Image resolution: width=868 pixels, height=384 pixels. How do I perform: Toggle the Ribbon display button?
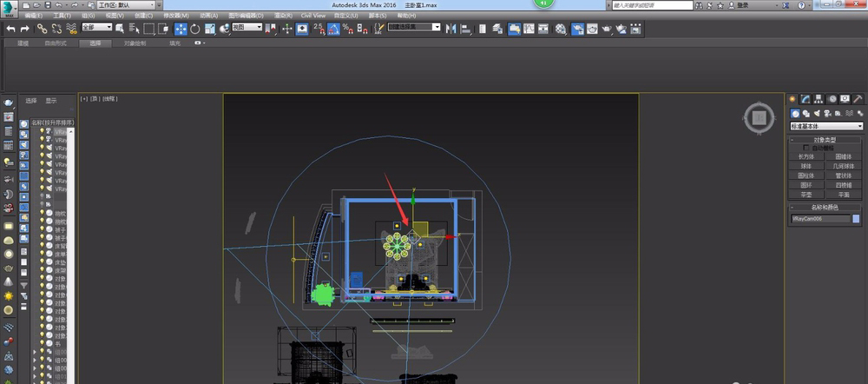(x=514, y=29)
